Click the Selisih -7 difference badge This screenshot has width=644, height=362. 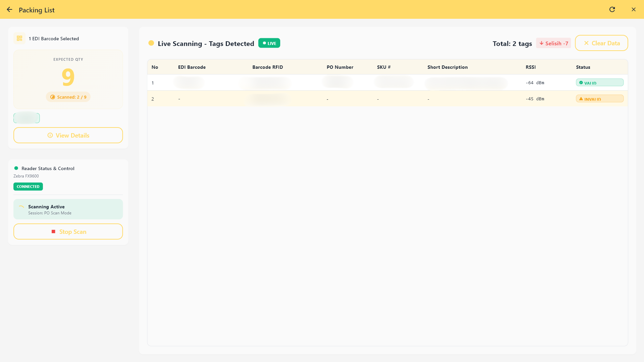(553, 43)
